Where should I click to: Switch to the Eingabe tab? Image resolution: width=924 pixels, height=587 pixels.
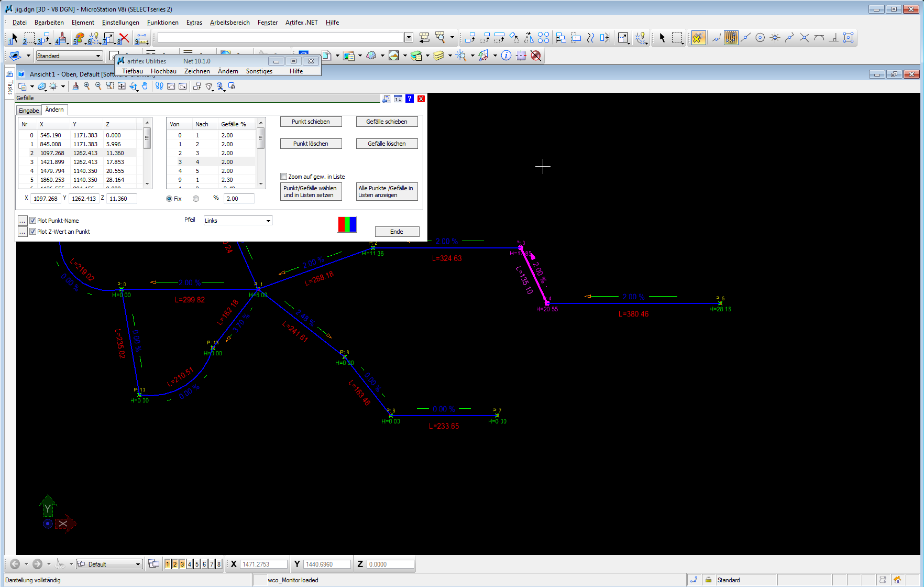click(29, 111)
